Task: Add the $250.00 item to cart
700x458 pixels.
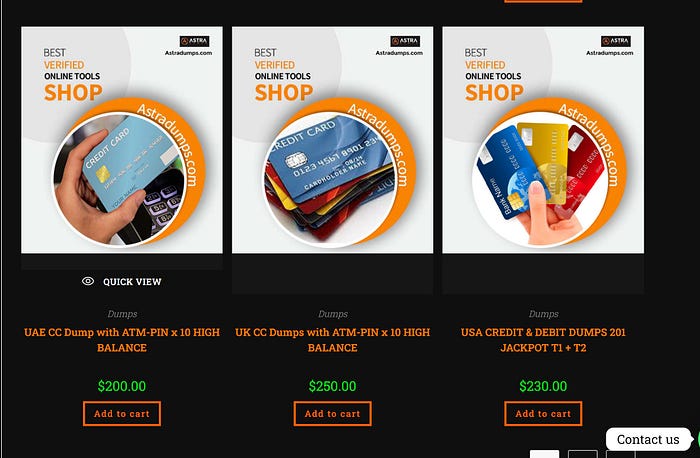Action: coord(333,413)
